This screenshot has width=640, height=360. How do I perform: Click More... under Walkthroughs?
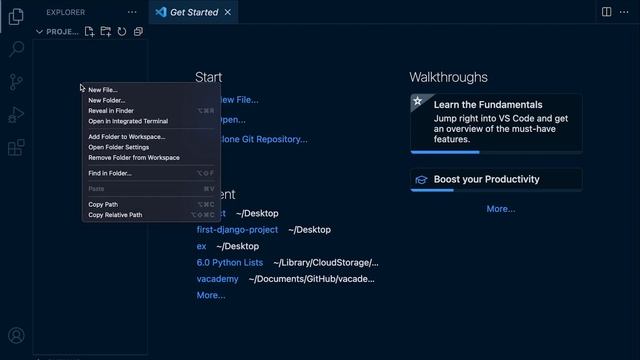[x=501, y=209]
